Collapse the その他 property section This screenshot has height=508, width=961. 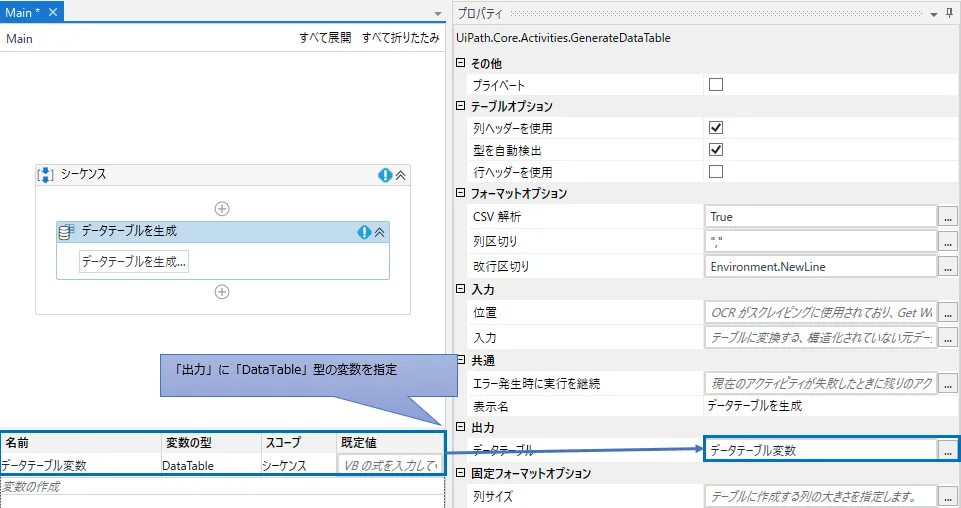coord(461,63)
